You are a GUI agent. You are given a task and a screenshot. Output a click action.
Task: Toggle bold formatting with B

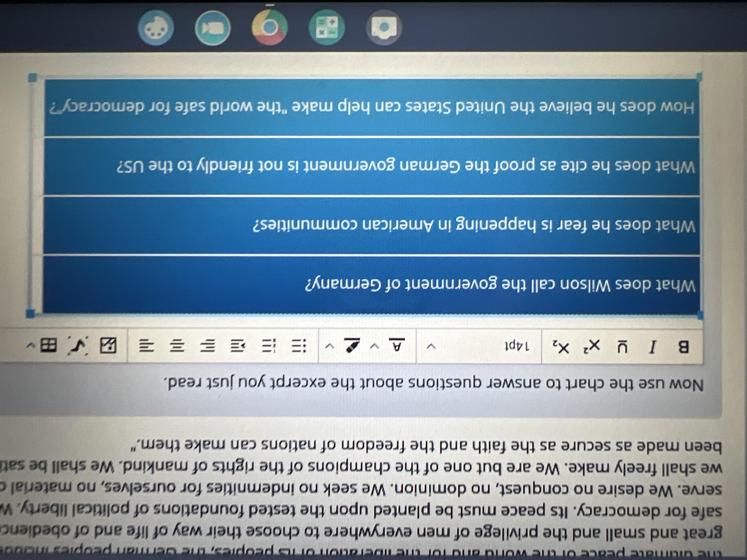click(684, 347)
